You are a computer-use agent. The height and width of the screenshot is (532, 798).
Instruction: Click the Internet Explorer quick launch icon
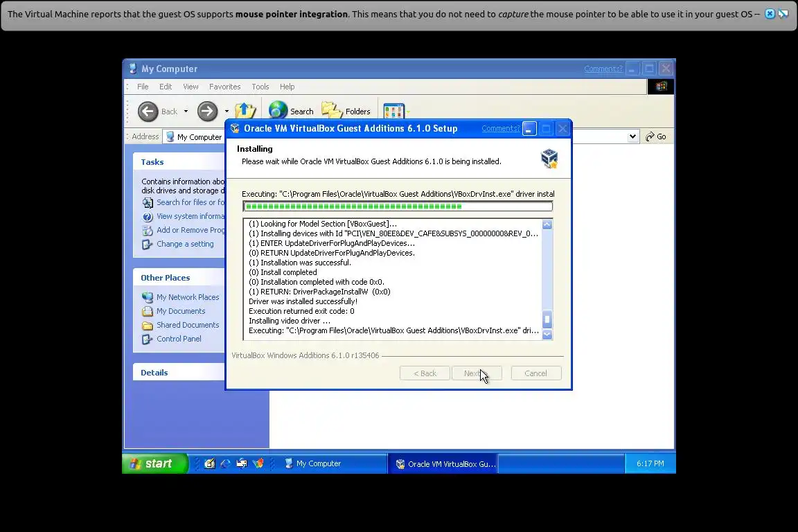[225, 463]
